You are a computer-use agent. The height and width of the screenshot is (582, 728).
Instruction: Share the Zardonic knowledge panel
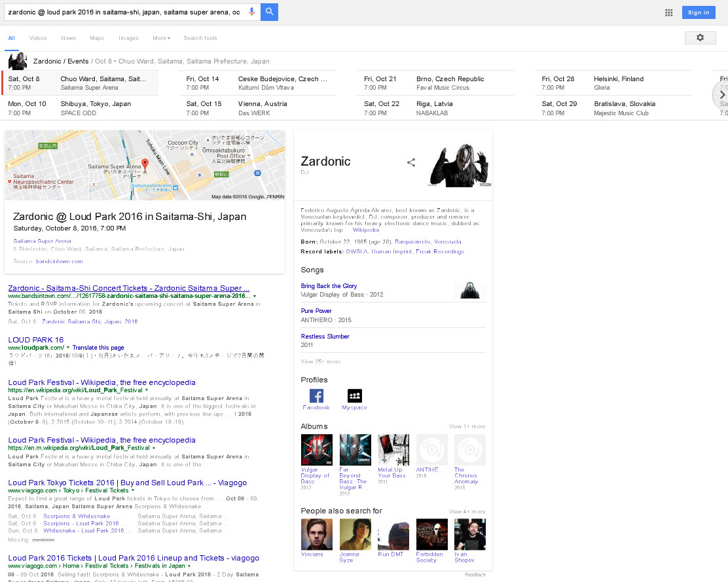[411, 162]
